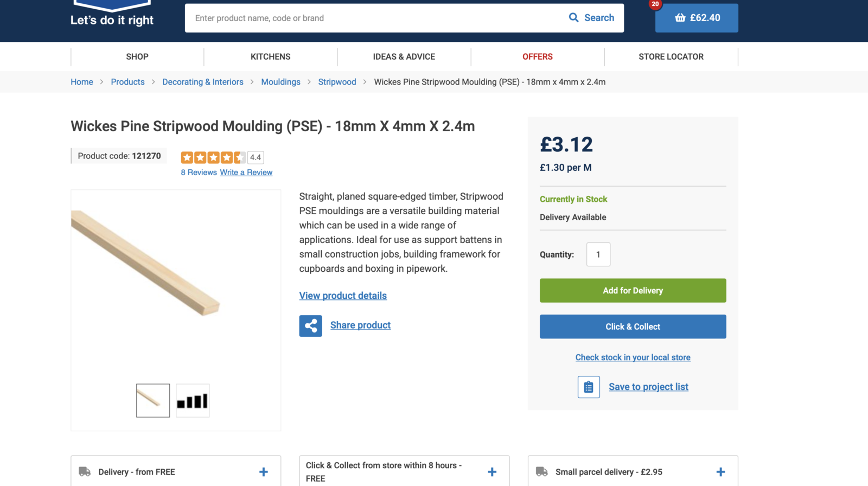This screenshot has height=486, width=868.
Task: Expand the Delivery from FREE section
Action: click(264, 472)
